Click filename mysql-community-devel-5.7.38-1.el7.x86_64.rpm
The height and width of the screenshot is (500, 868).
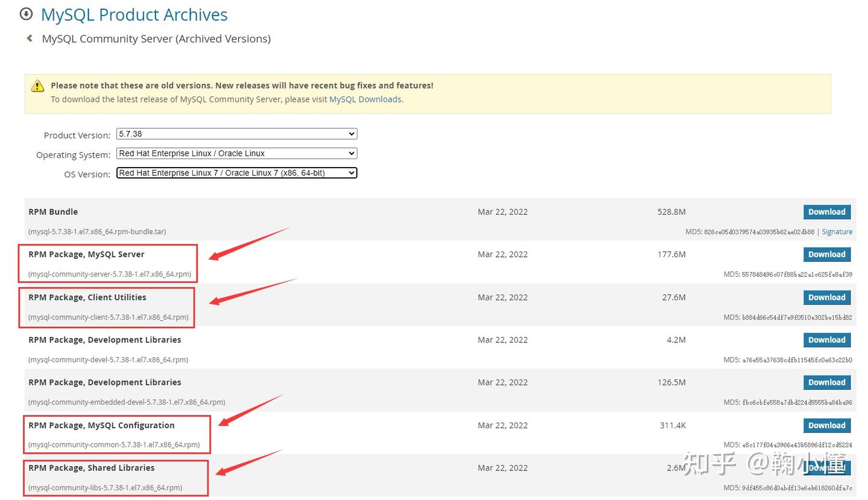click(x=108, y=360)
